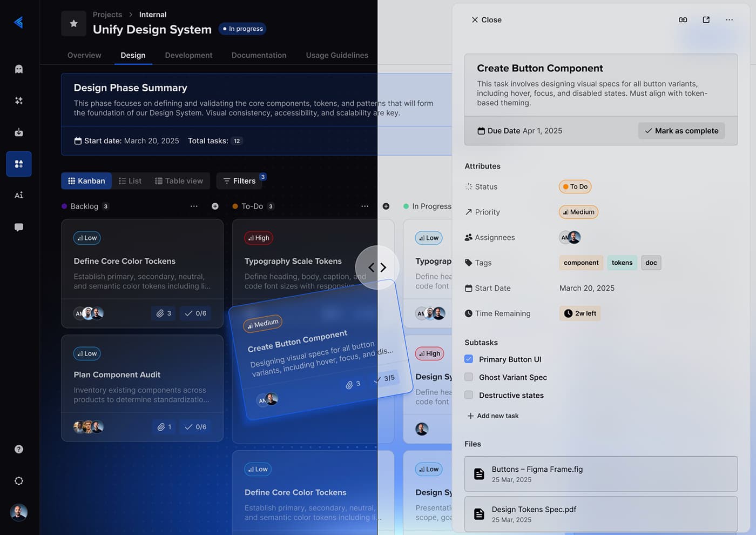Open the Medium priority dropdown
Screen dimensions: 756x535
578,212
